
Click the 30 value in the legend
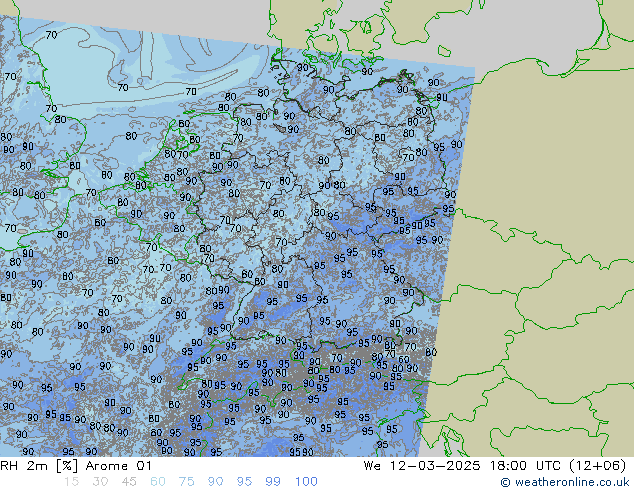coord(100,482)
